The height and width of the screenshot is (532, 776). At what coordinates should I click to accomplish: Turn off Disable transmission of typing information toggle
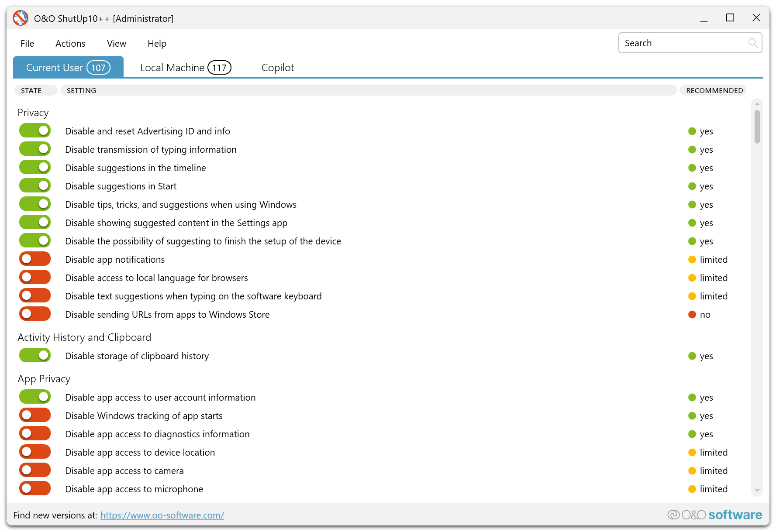point(35,149)
